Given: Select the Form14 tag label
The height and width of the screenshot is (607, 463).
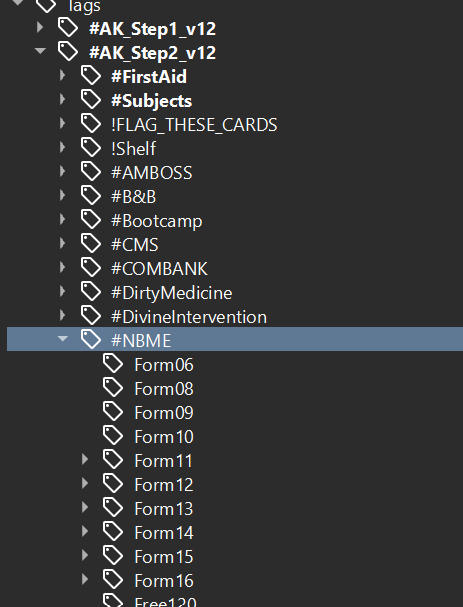Looking at the screenshot, I should [164, 533].
